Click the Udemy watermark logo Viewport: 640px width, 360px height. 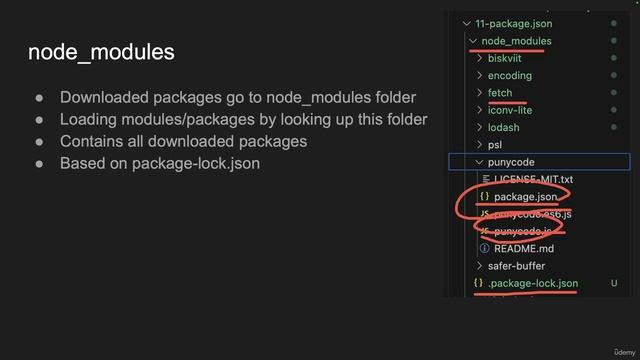click(624, 352)
